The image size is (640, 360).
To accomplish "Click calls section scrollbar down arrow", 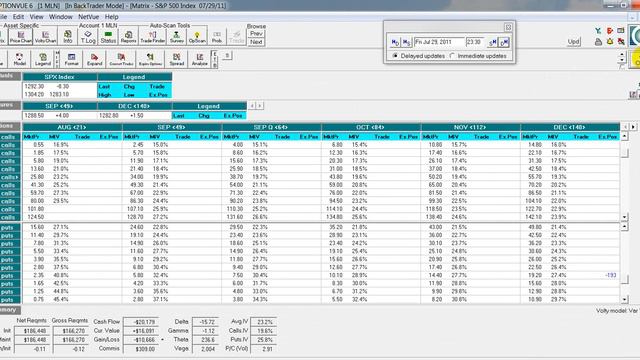I will [624, 217].
